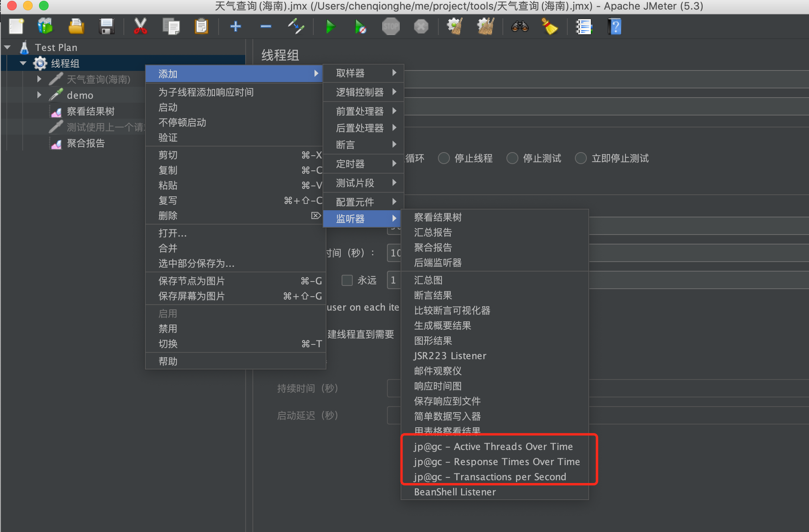Toggle the 永远 checkbox

tap(347, 280)
